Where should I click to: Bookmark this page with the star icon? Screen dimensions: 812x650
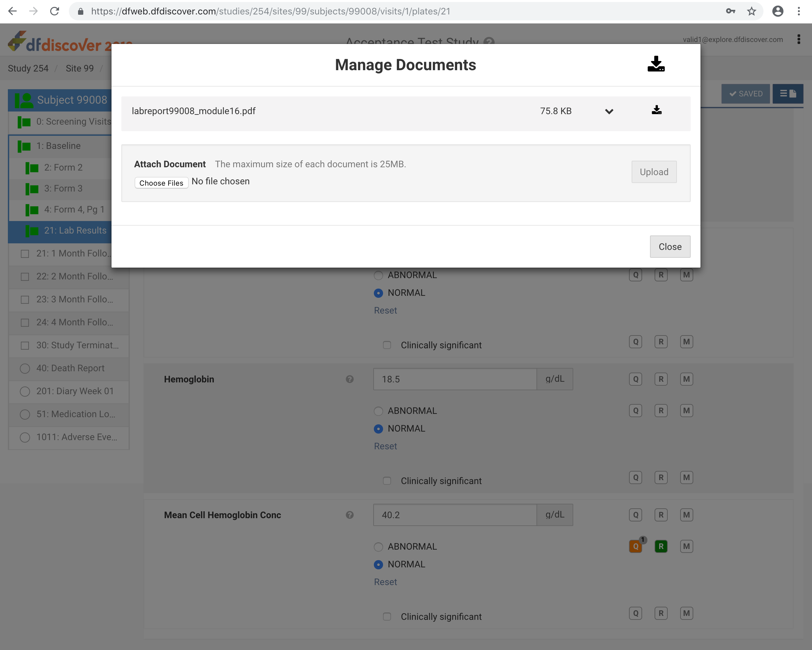[751, 11]
